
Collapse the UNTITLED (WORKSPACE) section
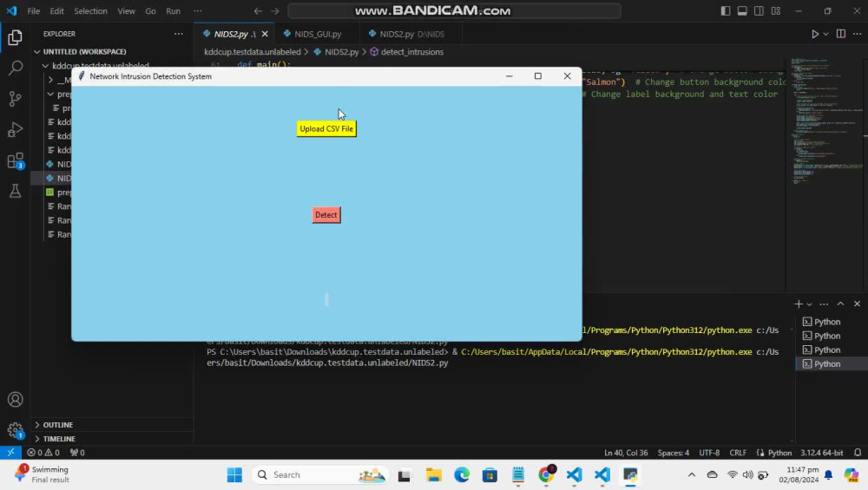click(112, 51)
